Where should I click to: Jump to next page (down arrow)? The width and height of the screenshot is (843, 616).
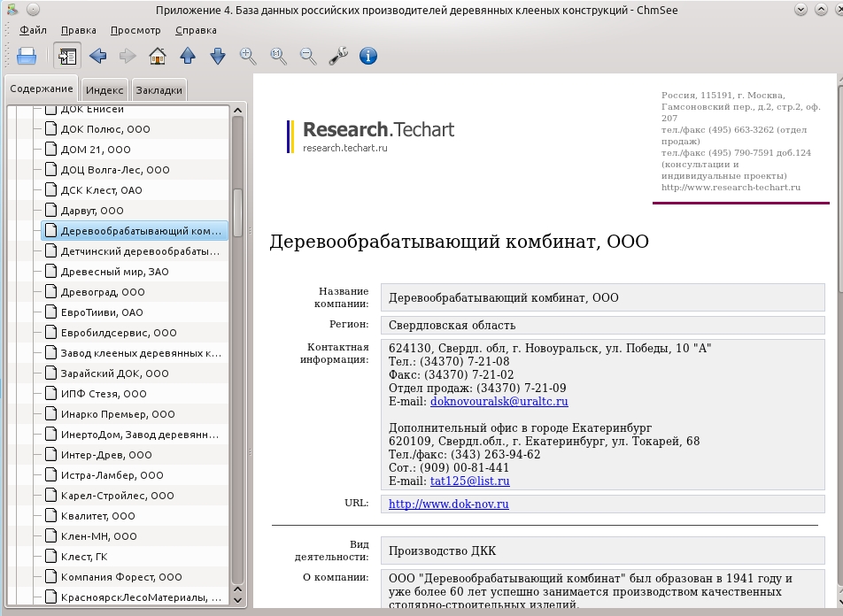tap(218, 56)
